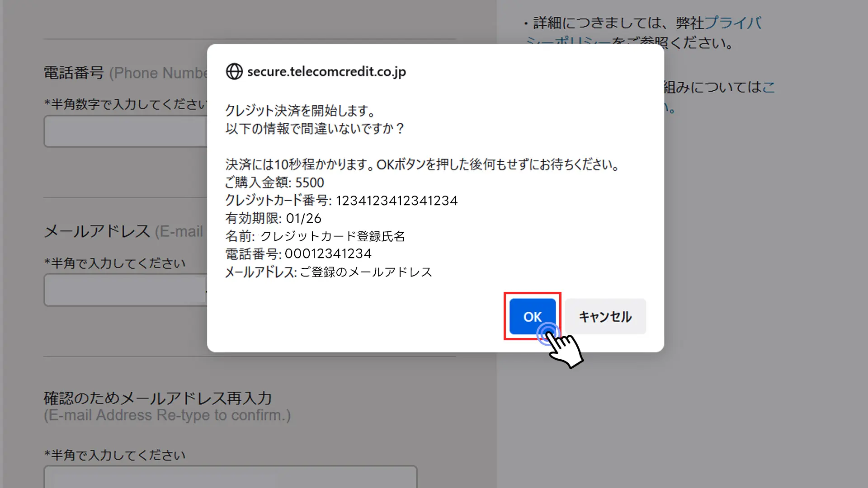
Task: Focus the 電話番号 phone number input field
Action: [x=125, y=131]
